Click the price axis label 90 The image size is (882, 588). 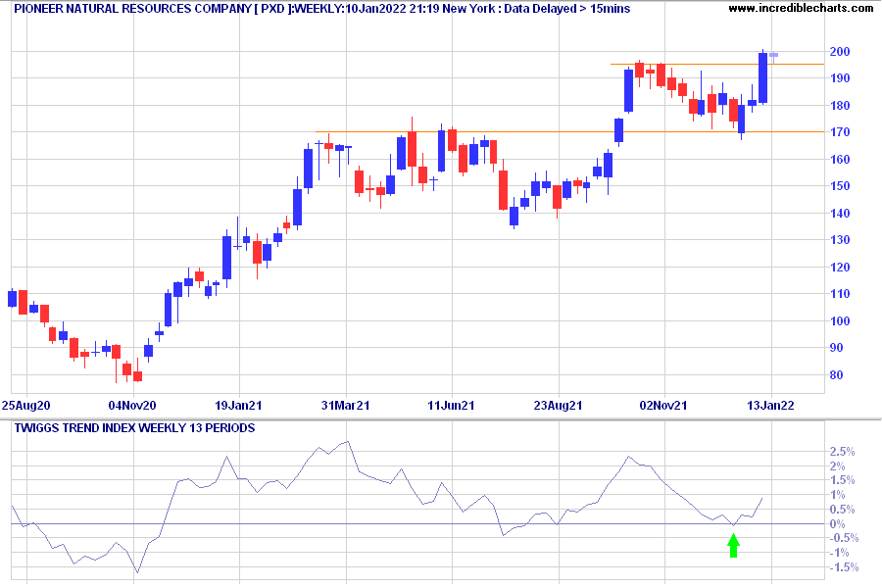click(x=837, y=348)
